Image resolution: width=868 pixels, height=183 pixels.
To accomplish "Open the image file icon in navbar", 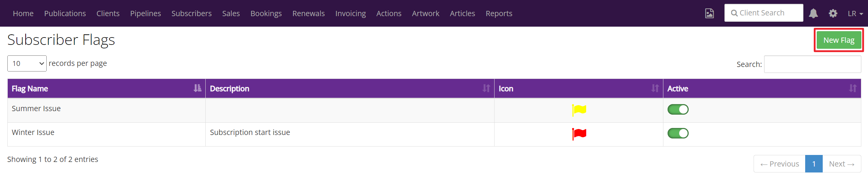I will [x=709, y=13].
